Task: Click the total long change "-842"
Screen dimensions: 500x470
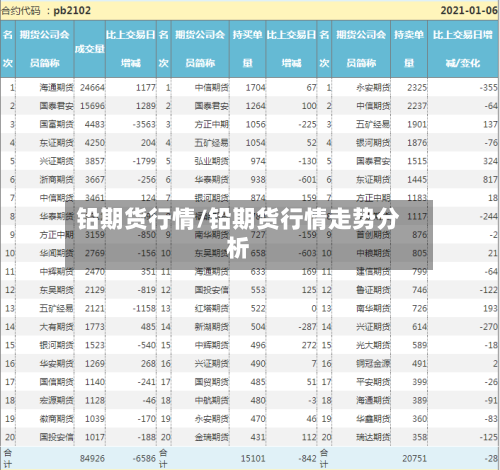Action: coord(307,459)
